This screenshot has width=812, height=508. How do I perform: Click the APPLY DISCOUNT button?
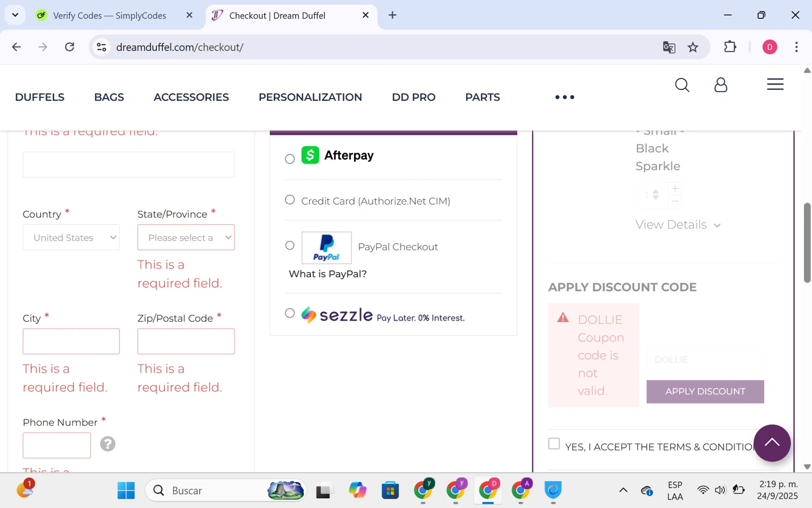click(x=705, y=392)
